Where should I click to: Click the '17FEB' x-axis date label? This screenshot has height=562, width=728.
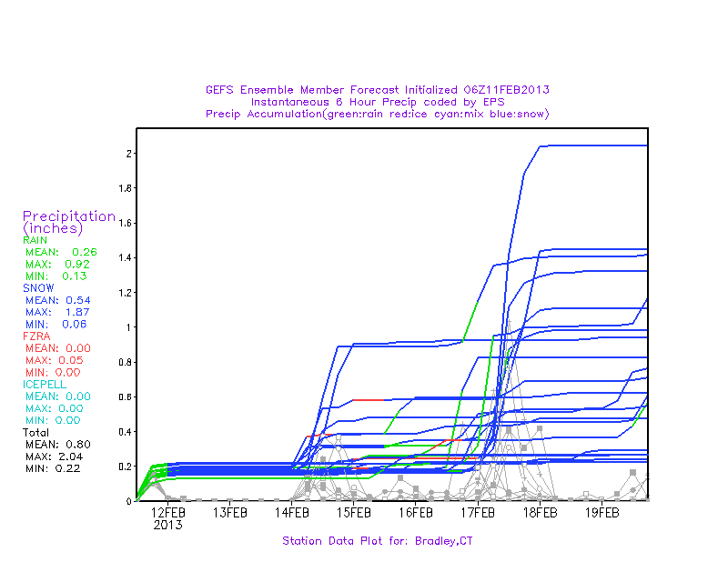tap(478, 513)
